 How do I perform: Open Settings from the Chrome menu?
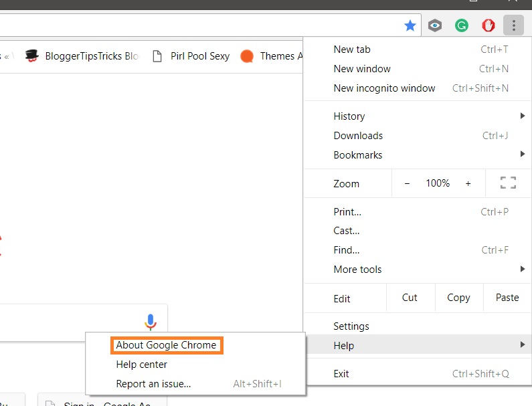(x=418, y=326)
